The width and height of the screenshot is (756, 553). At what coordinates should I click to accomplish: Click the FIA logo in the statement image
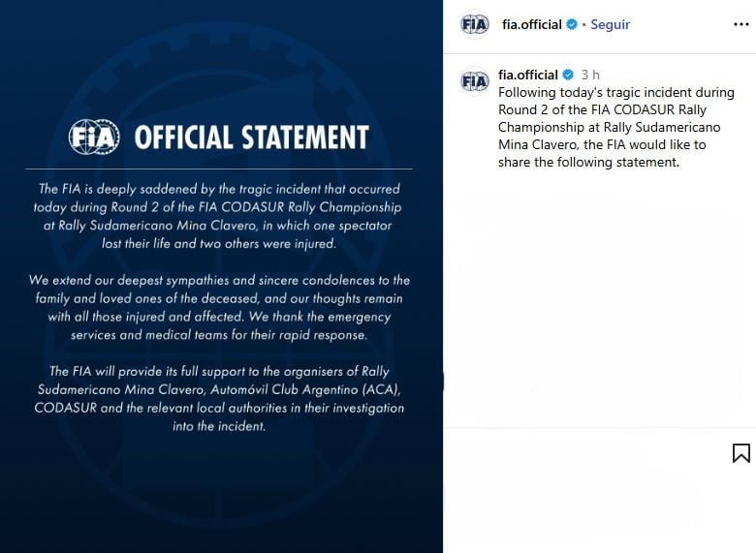(94, 137)
